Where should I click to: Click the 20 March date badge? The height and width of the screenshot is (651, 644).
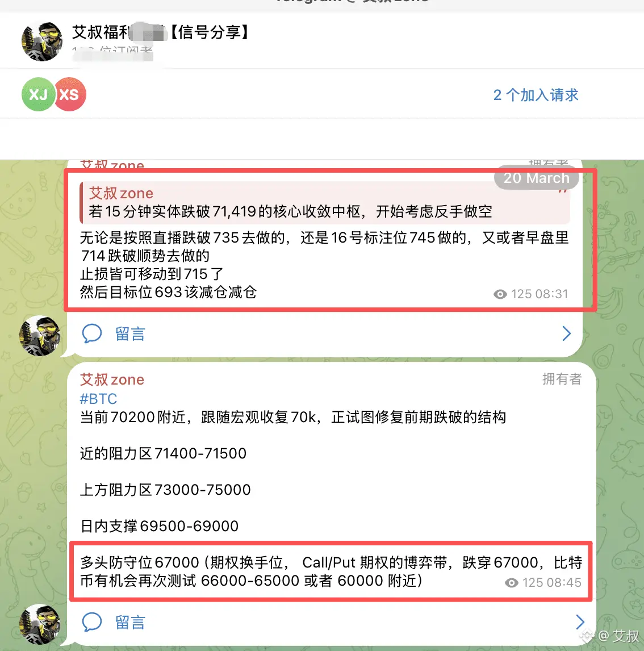click(536, 178)
